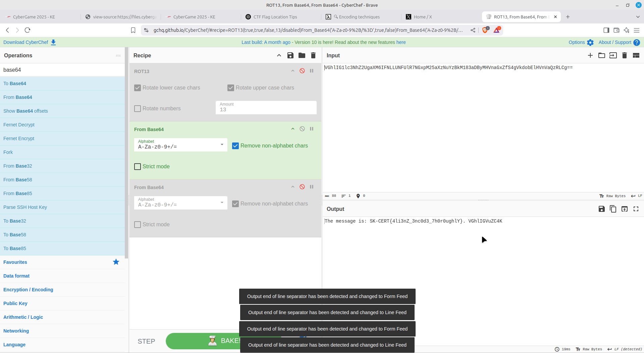This screenshot has height=353, width=644.
Task: Clear the recipe with the trash icon
Action: [313, 55]
